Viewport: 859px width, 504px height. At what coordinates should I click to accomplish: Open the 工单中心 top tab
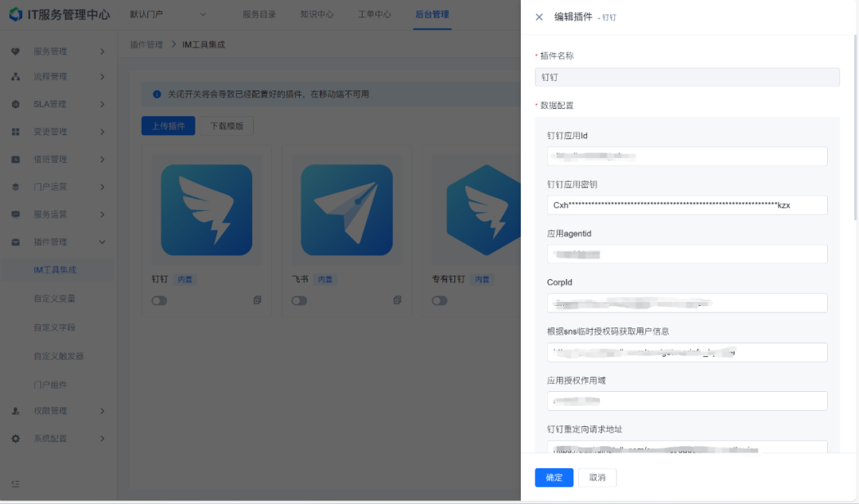374,14
